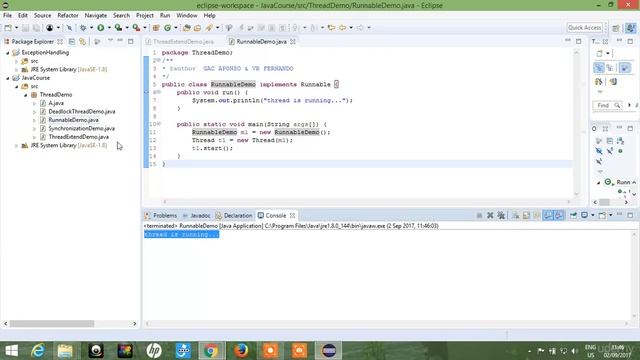Click the Quick Access search field
The image size is (640, 360).
click(x=585, y=28)
